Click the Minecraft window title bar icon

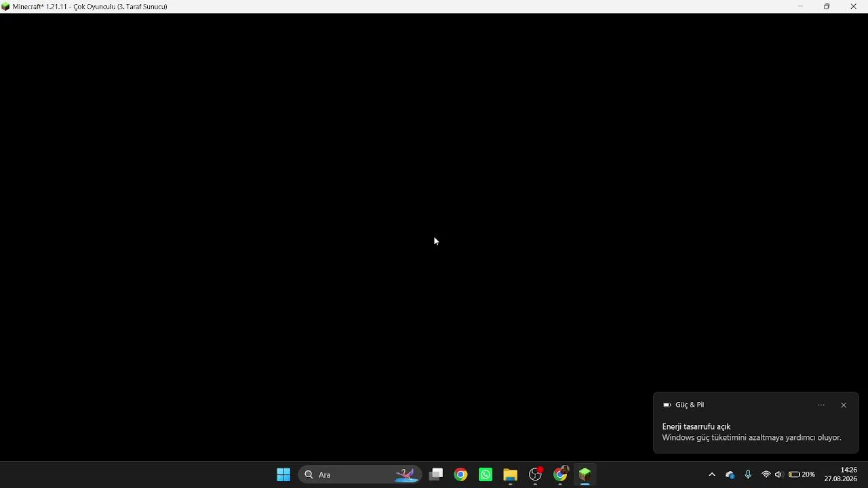[x=6, y=6]
